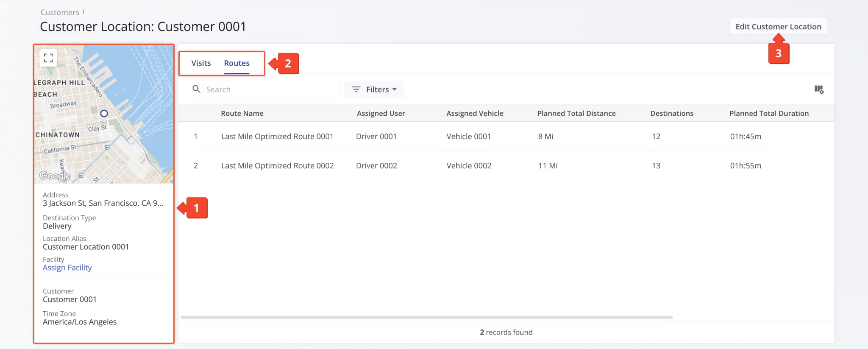Click Destinations column header
Screen dimensions: 868x349
pos(672,113)
